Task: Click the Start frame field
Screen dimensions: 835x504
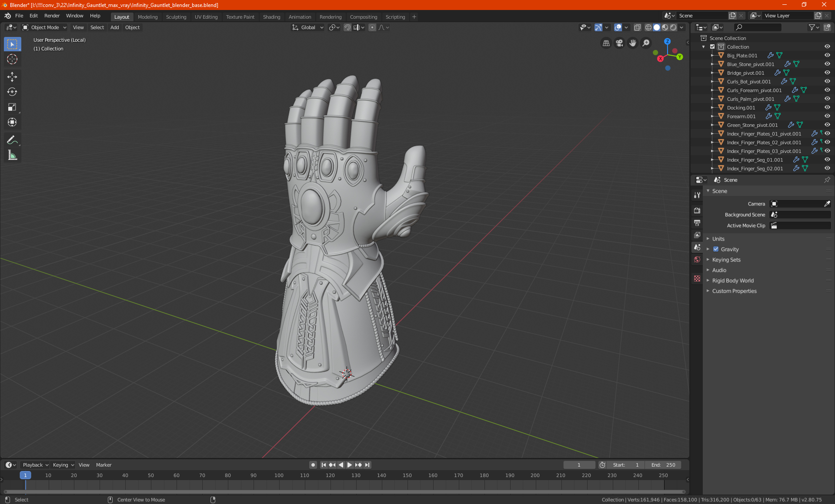Action: tap(626, 465)
